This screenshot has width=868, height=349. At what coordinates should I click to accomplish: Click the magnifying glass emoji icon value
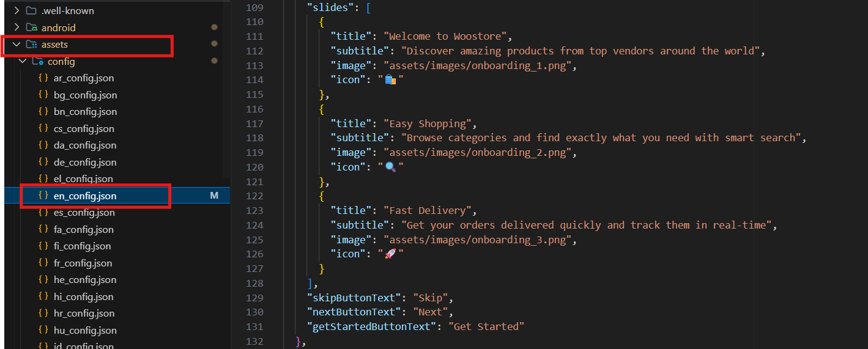pyautogui.click(x=391, y=167)
